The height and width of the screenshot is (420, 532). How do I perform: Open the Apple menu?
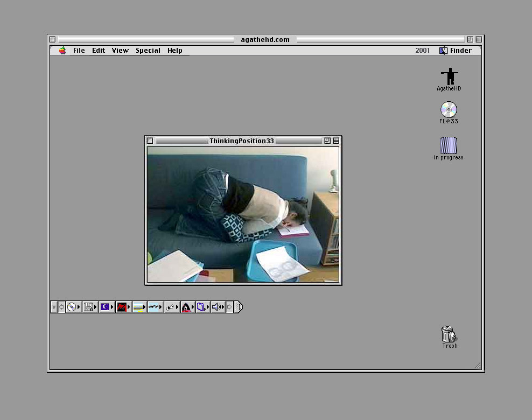[x=62, y=51]
